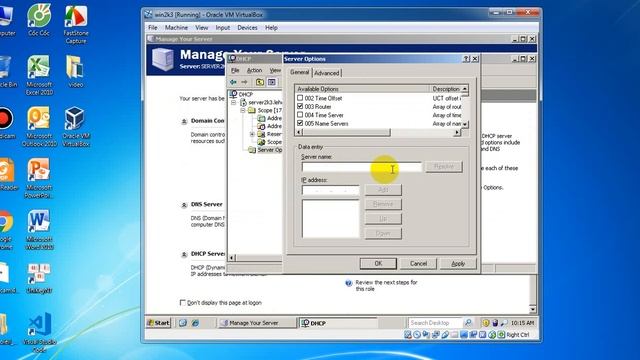Image resolution: width=640 pixels, height=360 pixels.
Task: Check the 004 Time Server option
Action: coord(300,115)
